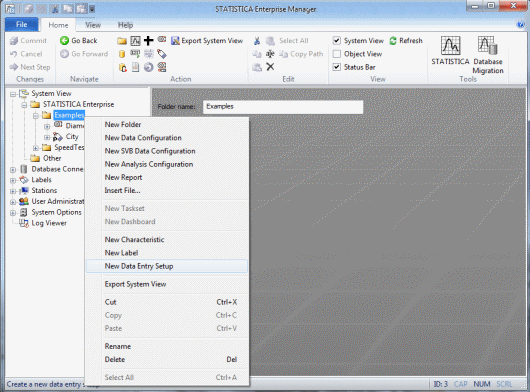Toggle the Status Bar checkbox

pos(337,67)
